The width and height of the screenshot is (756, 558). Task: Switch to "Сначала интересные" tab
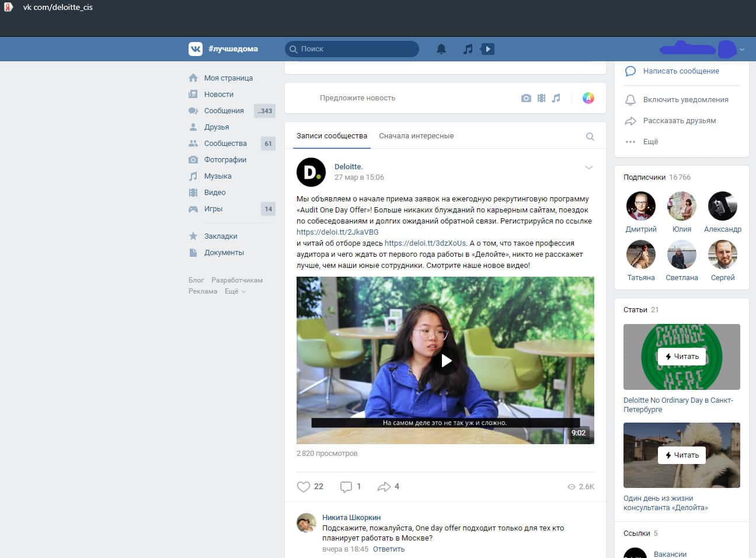coord(416,136)
